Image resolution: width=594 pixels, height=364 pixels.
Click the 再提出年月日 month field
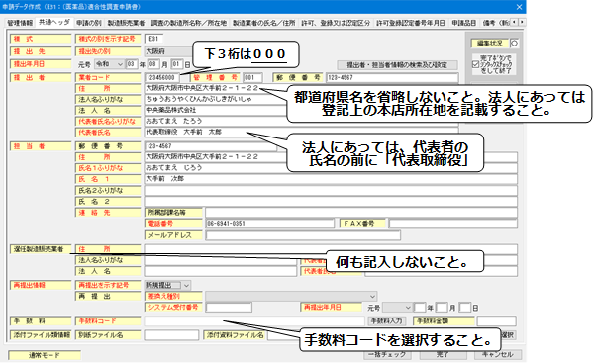coord(442,308)
